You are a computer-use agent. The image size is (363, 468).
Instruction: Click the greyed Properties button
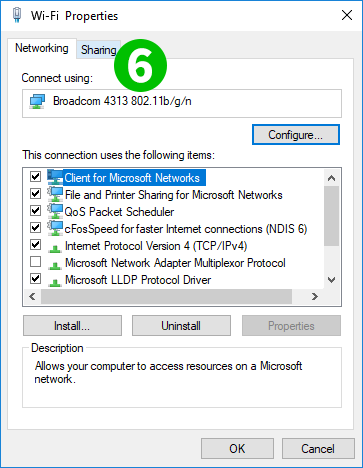point(291,326)
